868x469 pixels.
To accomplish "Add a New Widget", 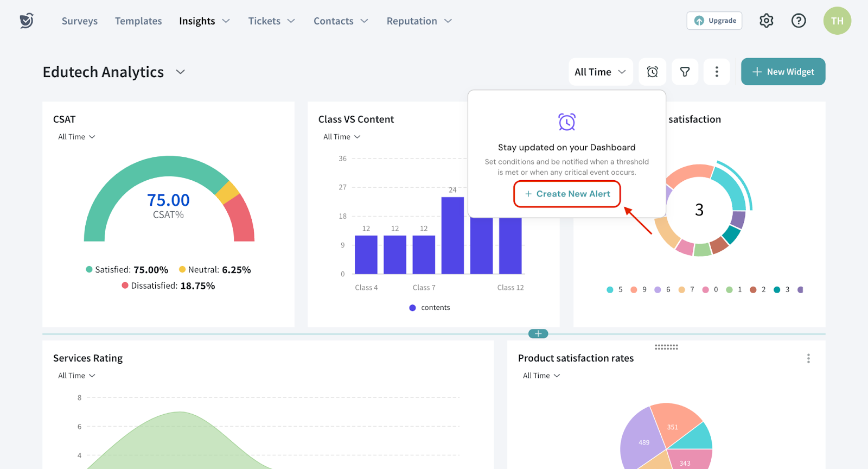I will coord(783,72).
